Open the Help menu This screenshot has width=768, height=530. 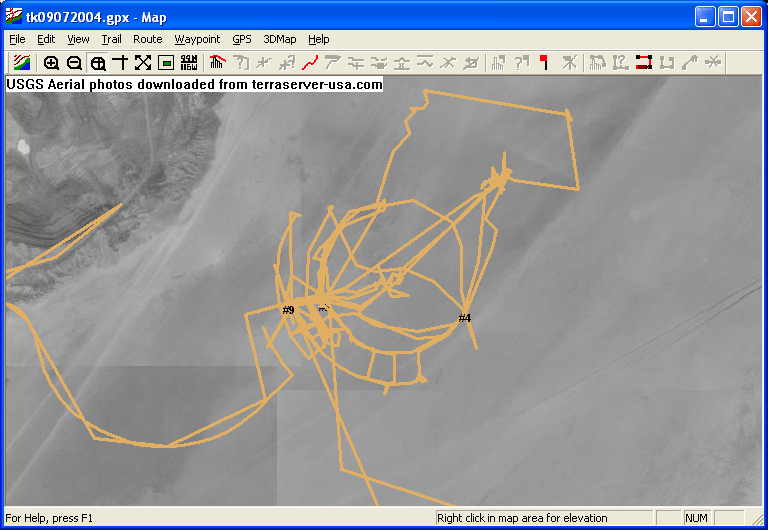coord(318,39)
